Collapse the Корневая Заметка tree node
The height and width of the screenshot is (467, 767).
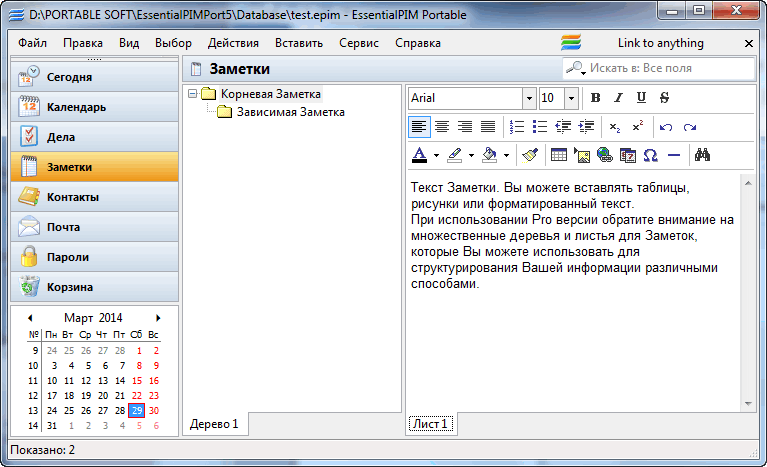click(x=192, y=94)
